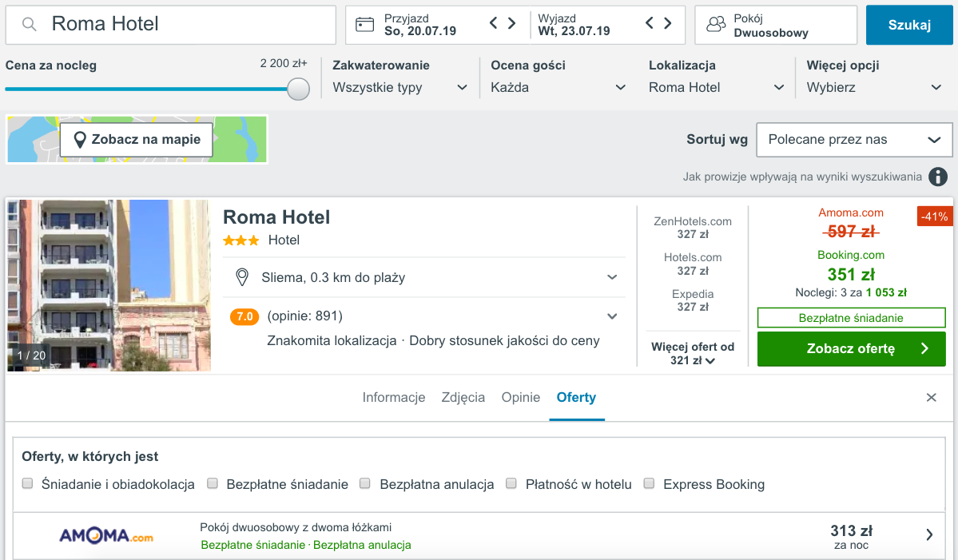
Task: Switch to Informacje tab
Action: [393, 398]
